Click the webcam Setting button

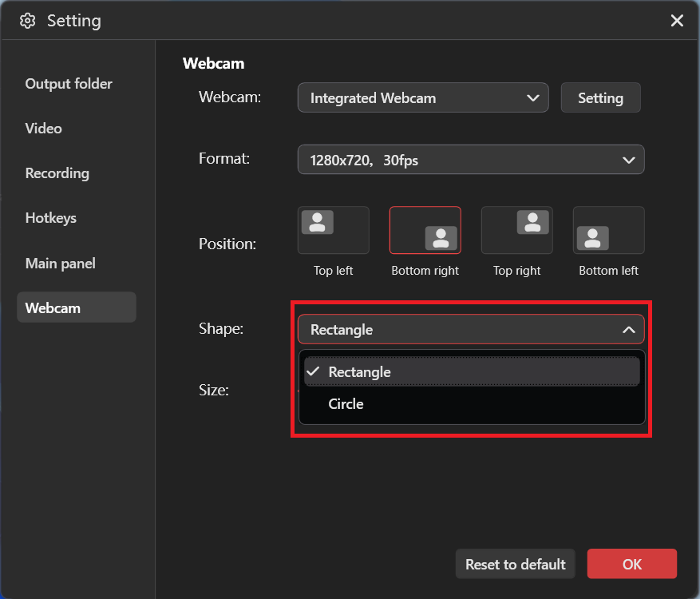pyautogui.click(x=600, y=97)
